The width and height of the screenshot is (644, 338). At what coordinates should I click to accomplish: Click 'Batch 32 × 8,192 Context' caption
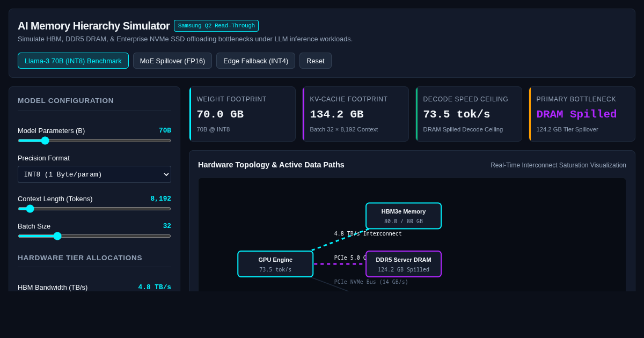(343, 129)
